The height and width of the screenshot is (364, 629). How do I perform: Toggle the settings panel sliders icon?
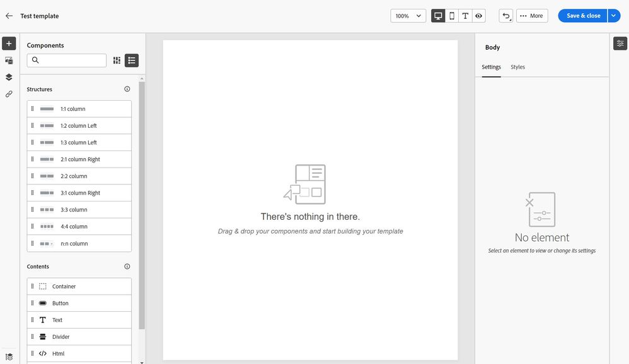(x=620, y=43)
